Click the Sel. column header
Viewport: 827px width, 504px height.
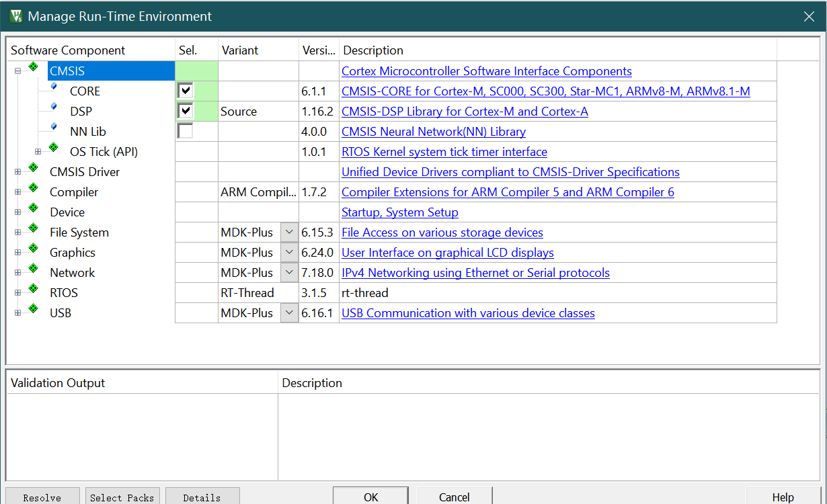click(x=196, y=50)
